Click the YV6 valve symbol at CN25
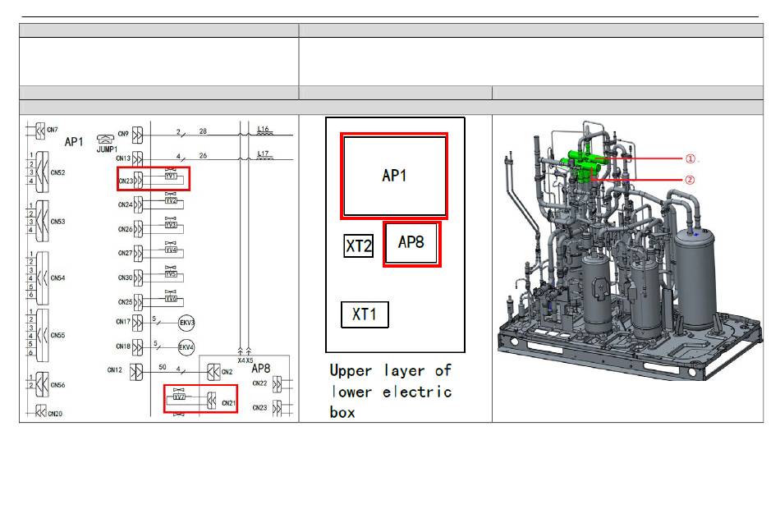This screenshot has width=780, height=532. coord(172,300)
